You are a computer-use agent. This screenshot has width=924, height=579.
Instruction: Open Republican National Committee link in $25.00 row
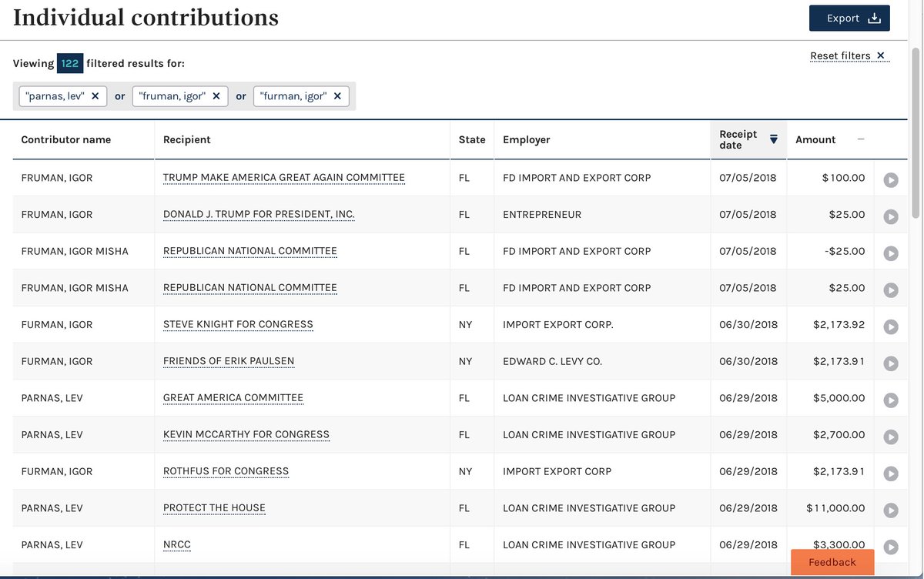tap(250, 288)
